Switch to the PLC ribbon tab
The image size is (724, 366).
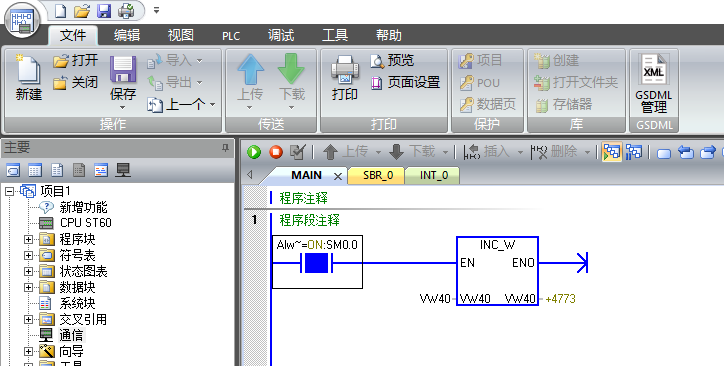(231, 36)
